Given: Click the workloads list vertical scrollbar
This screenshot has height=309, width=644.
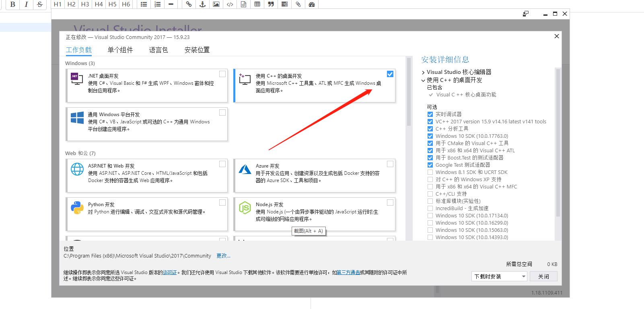Looking at the screenshot, I should (x=409, y=92).
